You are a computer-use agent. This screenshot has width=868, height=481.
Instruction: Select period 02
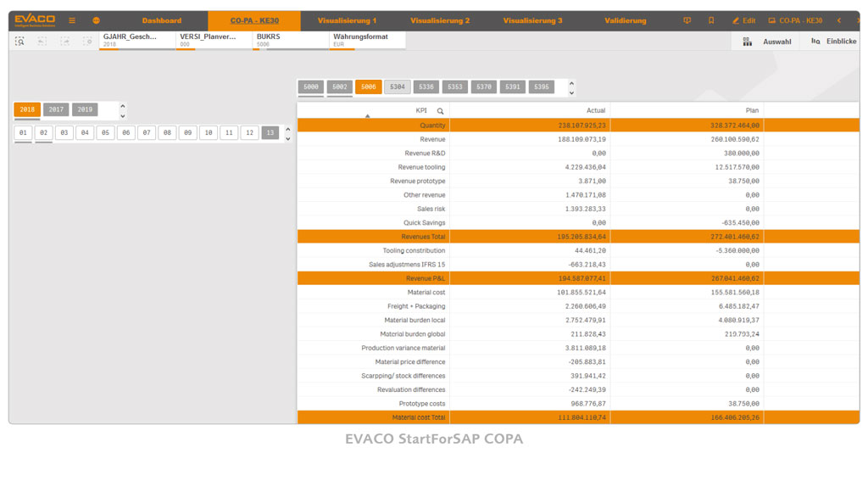coord(44,133)
